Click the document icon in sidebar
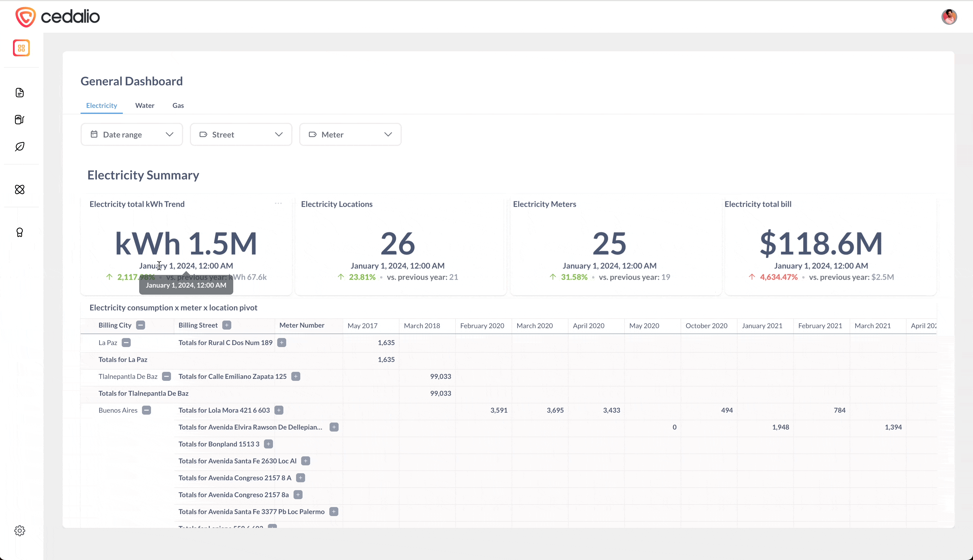The image size is (973, 560). click(x=20, y=93)
